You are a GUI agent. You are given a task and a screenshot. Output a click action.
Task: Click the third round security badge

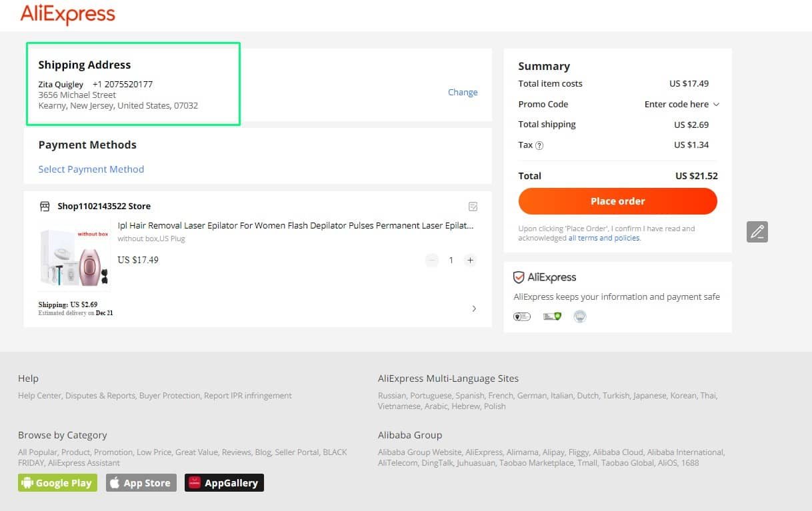[x=580, y=316]
